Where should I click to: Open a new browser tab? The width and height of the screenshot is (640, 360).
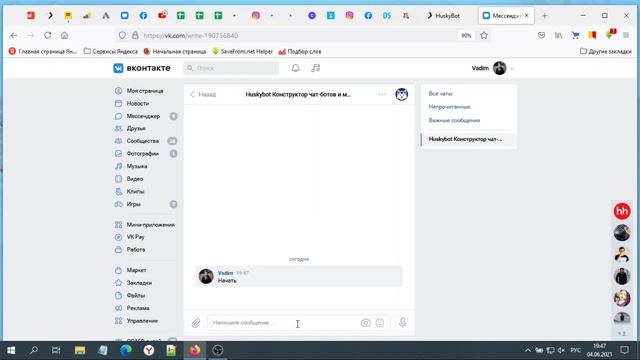click(544, 16)
